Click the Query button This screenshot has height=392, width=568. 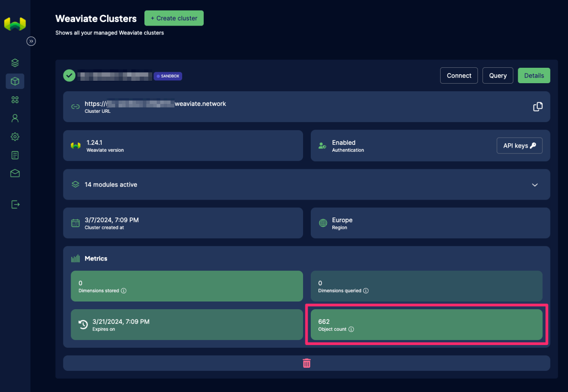[498, 75]
